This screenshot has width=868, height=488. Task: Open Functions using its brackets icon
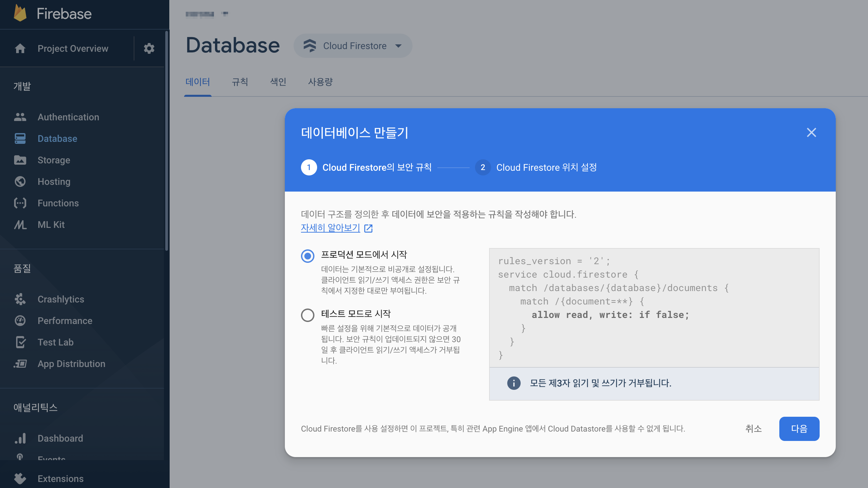[20, 203]
